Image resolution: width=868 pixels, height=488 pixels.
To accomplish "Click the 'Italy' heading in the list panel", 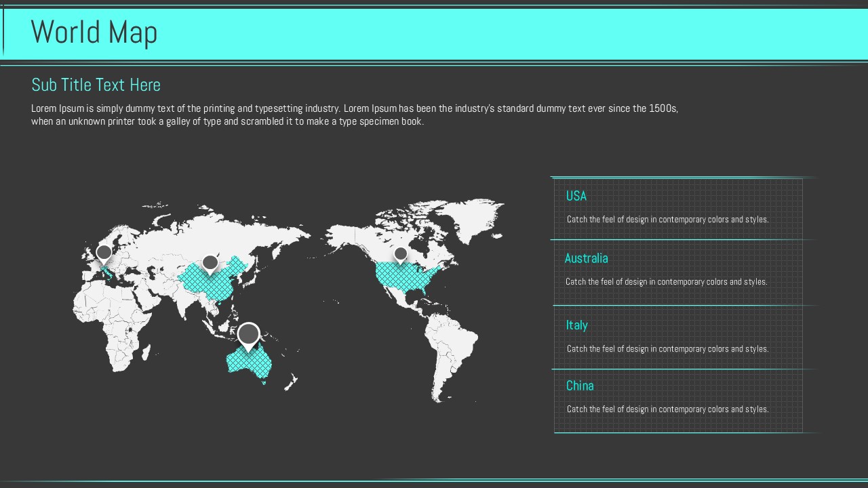I will pyautogui.click(x=576, y=325).
